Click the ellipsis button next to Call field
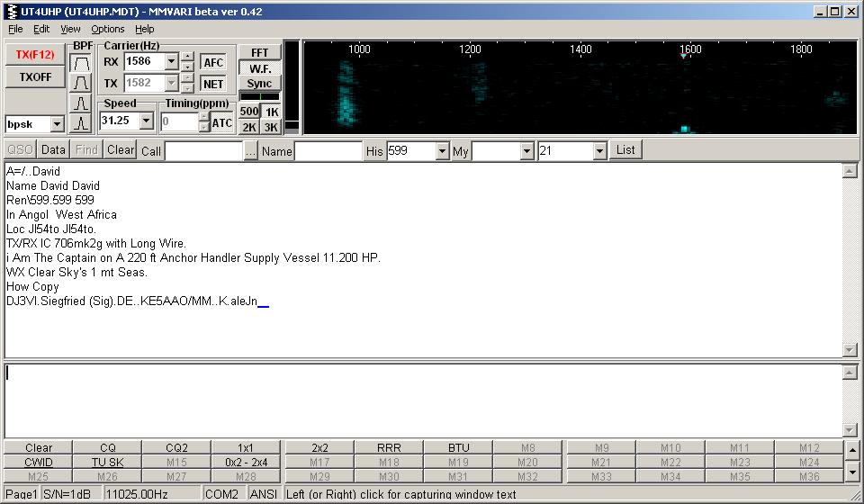This screenshot has height=504, width=864. 251,150
